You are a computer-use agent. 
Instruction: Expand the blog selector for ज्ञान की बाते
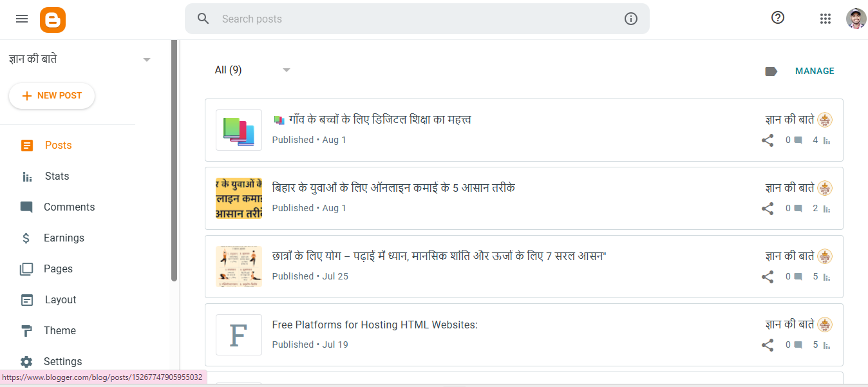(146, 59)
